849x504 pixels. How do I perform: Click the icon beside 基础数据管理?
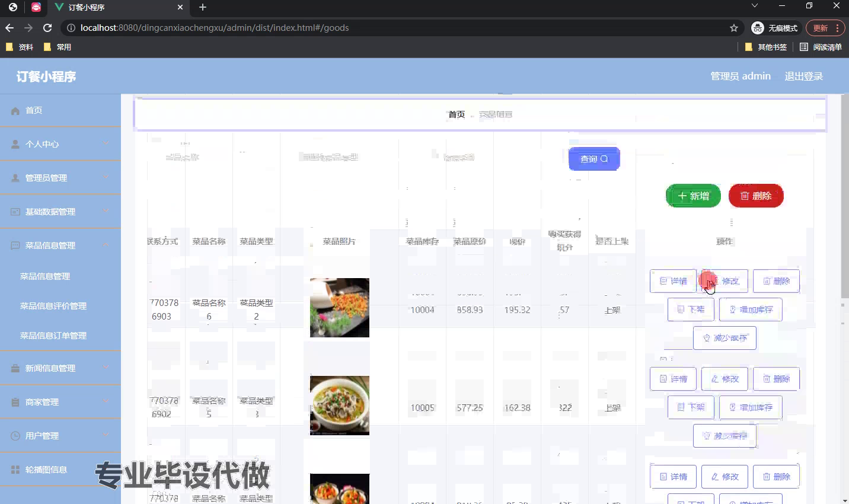point(15,212)
